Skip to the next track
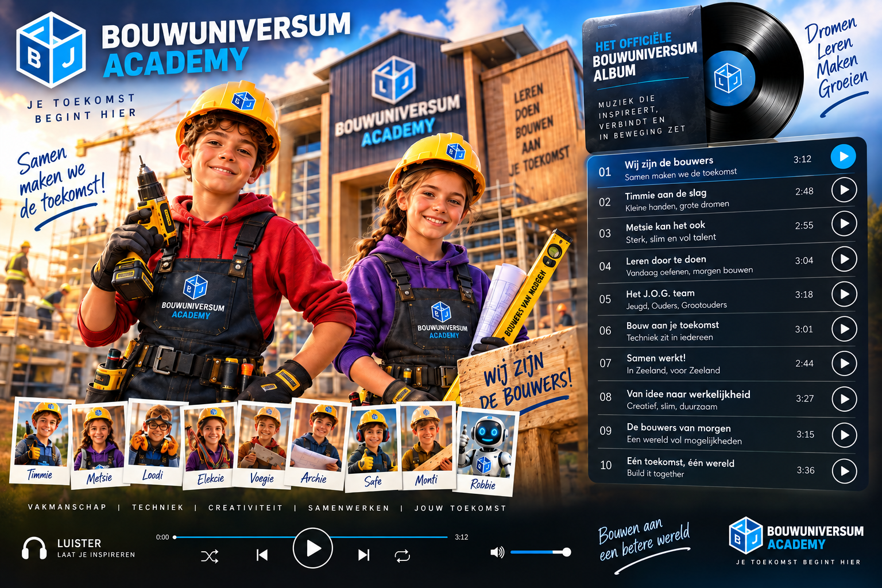The width and height of the screenshot is (882, 588). click(364, 555)
